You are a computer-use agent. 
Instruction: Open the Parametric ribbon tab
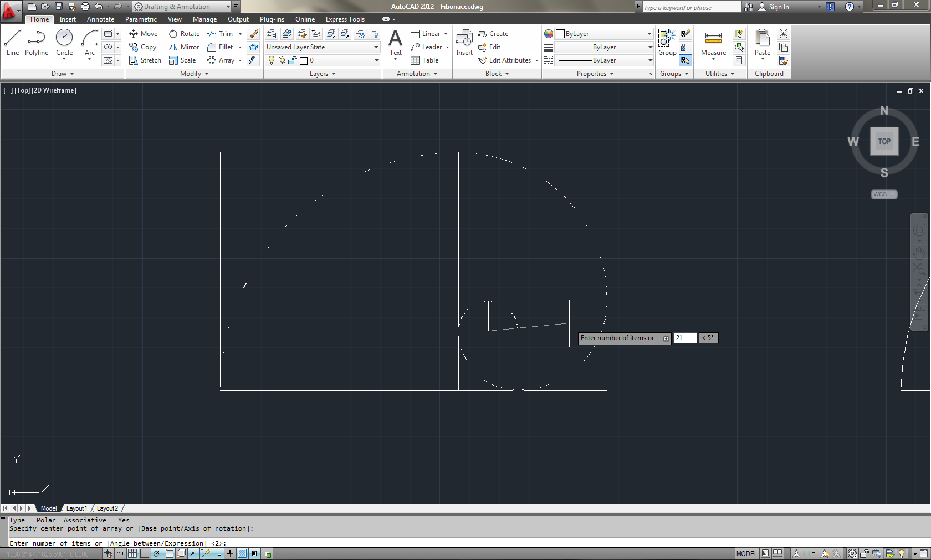coord(141,19)
